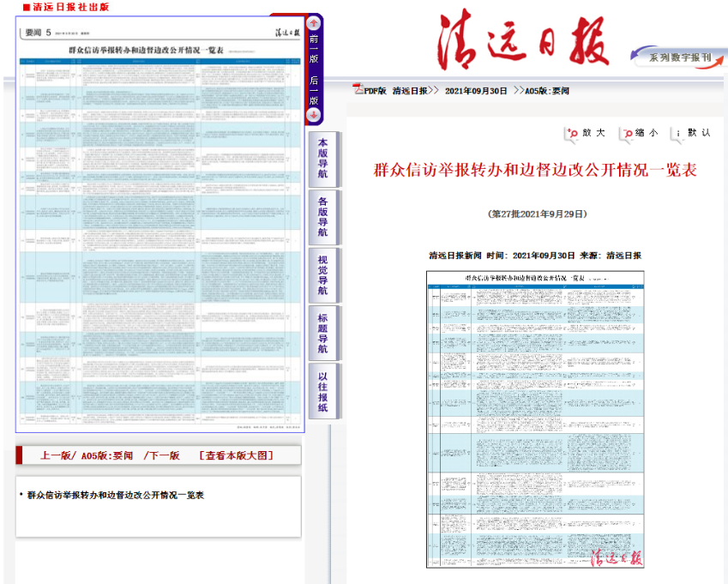This screenshot has width=728, height=584.
Task: Open the 本版导航 side tab
Action: [322, 159]
